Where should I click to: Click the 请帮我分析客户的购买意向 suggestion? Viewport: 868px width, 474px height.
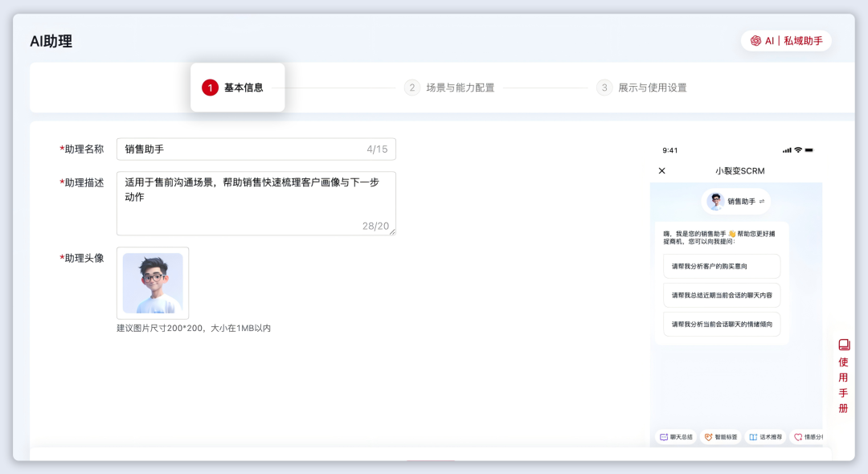721,266
